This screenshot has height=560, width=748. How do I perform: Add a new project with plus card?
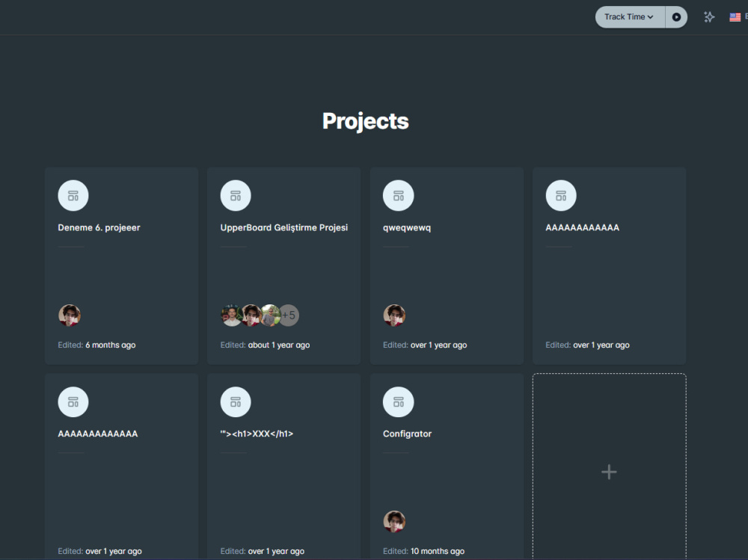tap(609, 467)
